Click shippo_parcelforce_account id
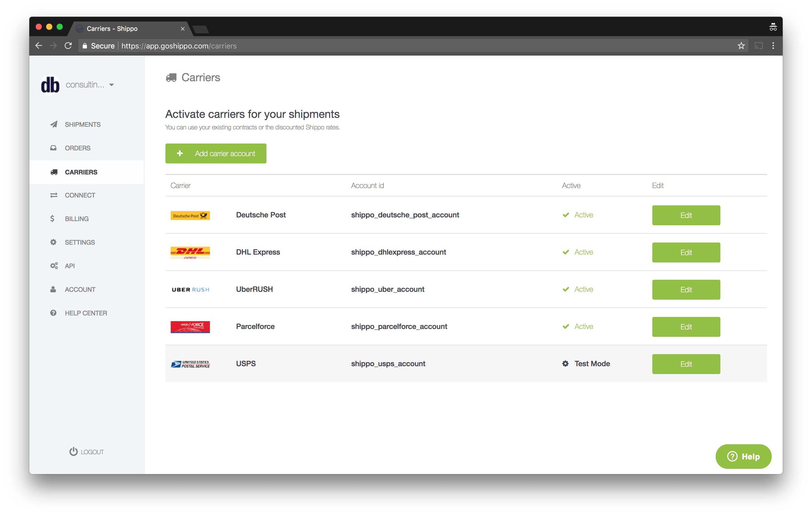812x516 pixels. (399, 327)
